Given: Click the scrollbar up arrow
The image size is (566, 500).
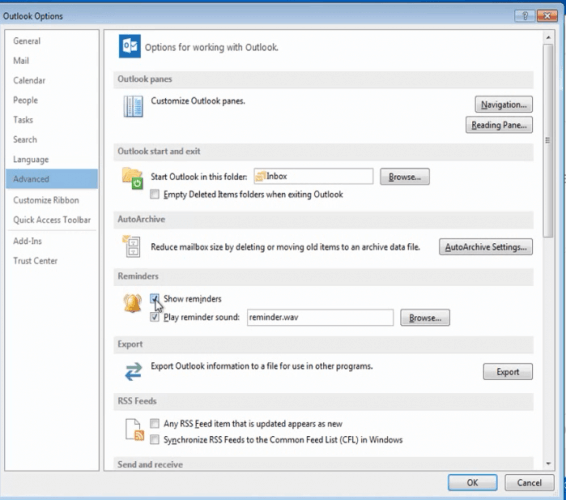Looking at the screenshot, I should [548, 37].
